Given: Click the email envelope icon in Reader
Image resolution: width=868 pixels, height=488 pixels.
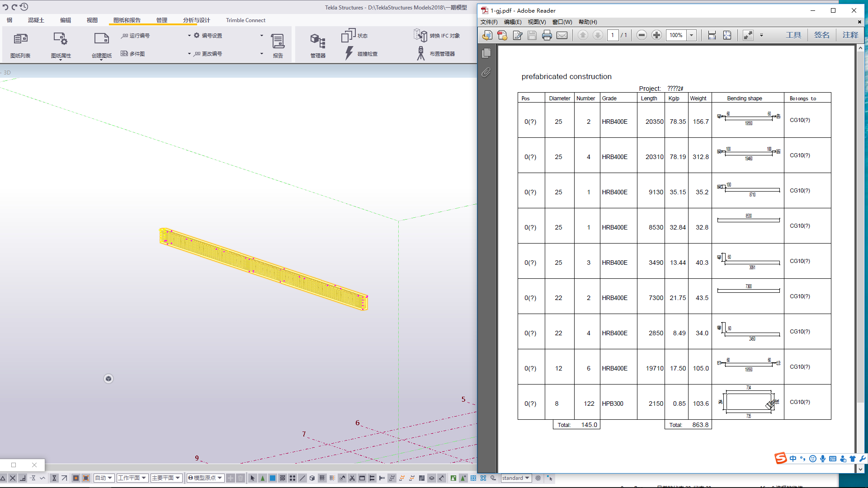Looking at the screenshot, I should [562, 35].
